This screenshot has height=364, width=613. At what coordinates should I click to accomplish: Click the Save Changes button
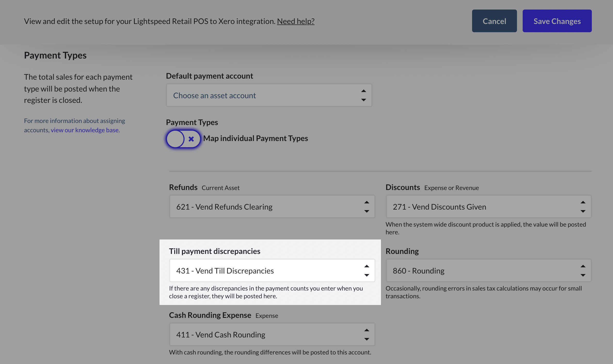click(x=557, y=21)
